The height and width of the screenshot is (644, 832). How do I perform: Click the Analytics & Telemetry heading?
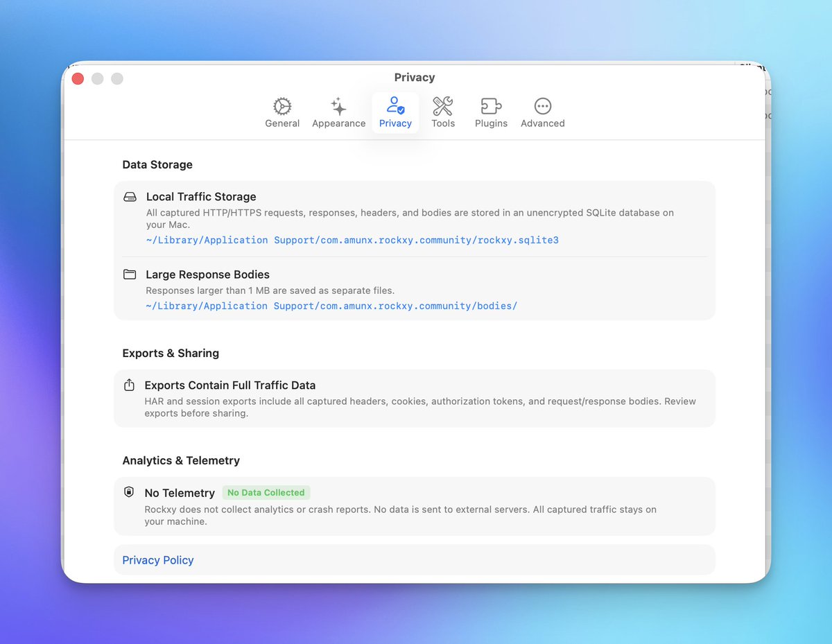point(181,460)
